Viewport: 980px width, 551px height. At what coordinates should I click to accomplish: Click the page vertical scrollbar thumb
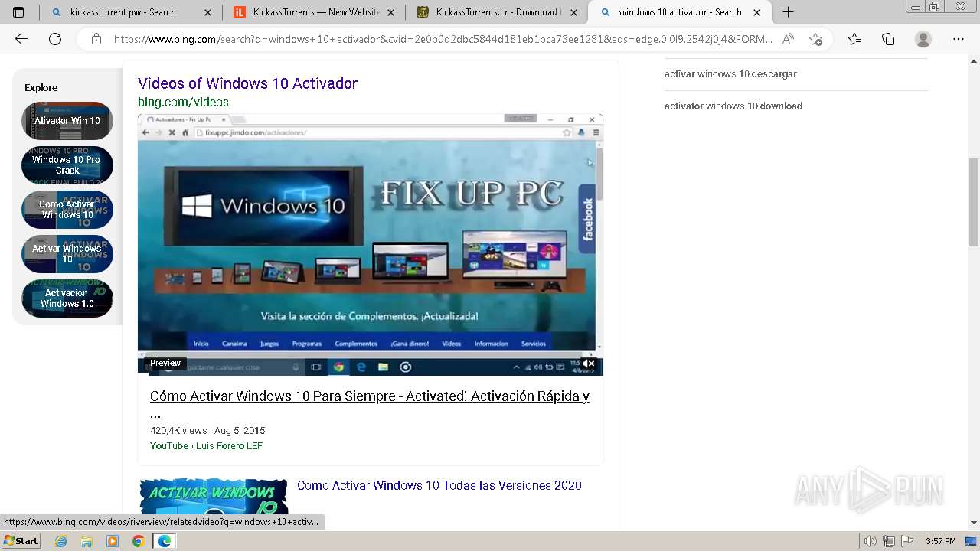[x=973, y=202]
